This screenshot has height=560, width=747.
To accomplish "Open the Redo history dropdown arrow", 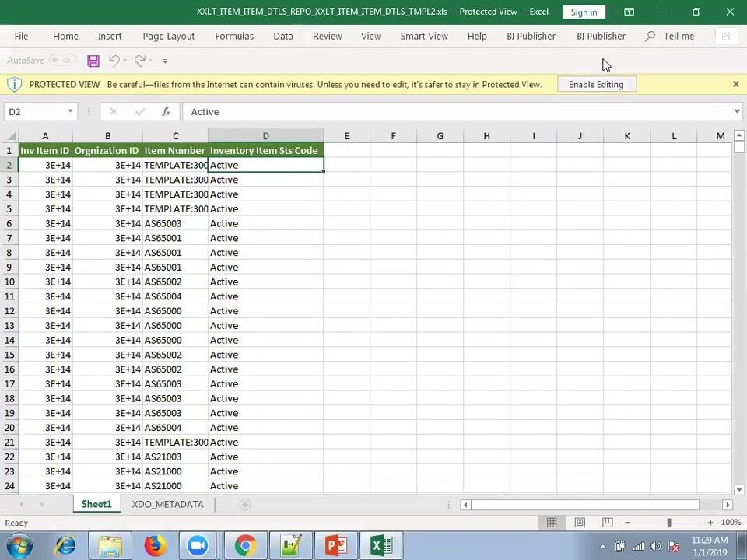I will click(150, 61).
